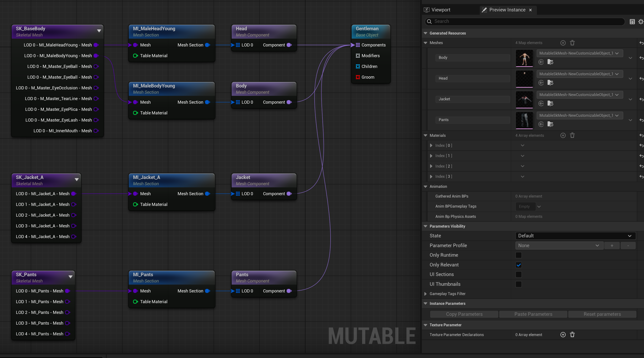Enable the UI Sections checkbox
Image resolution: width=644 pixels, height=358 pixels.
(519, 275)
